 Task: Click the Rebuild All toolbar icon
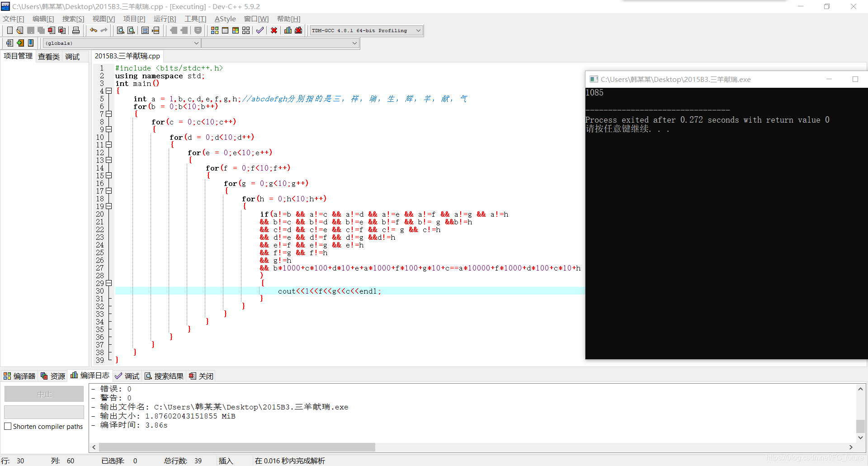point(246,30)
